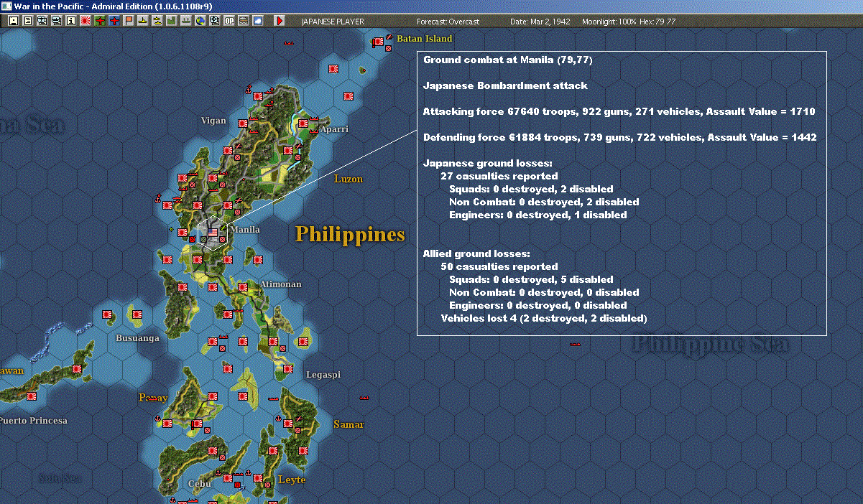Open the weather cloud toolbar icon

point(257,21)
